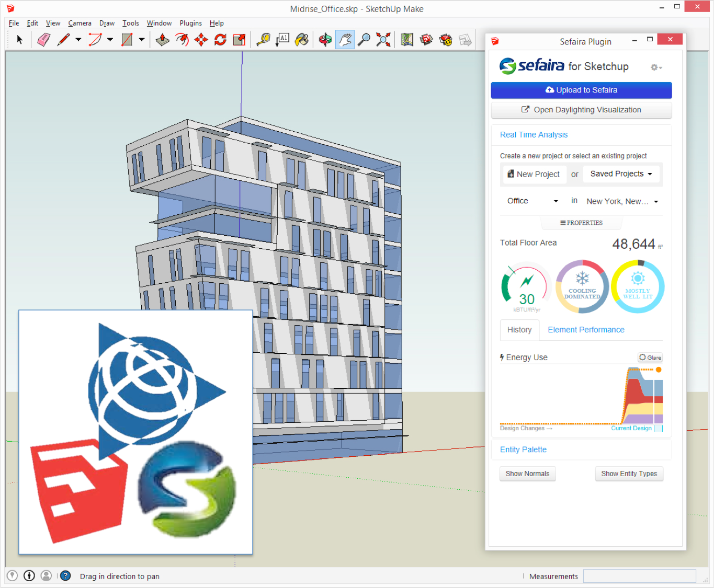Activate the Scale tool

pyautogui.click(x=240, y=40)
